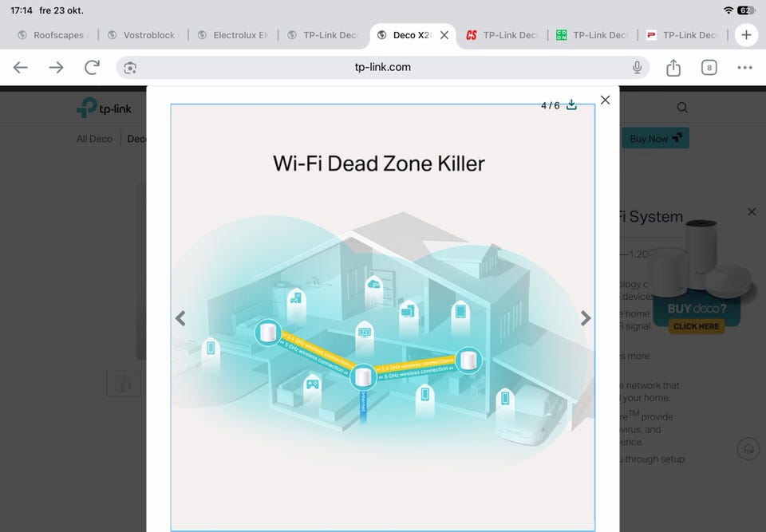The height and width of the screenshot is (532, 766).
Task: Dismiss the BUY deco promo with its X
Action: coord(752,211)
